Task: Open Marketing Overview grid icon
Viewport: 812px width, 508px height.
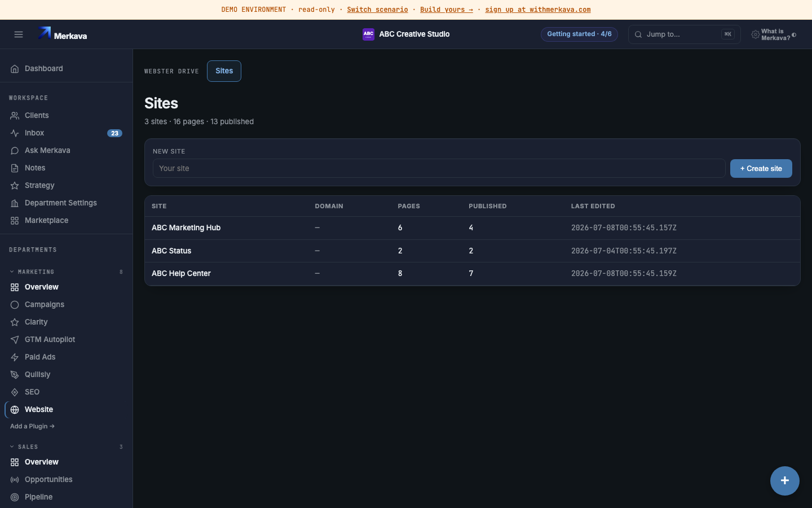Action: point(15,287)
